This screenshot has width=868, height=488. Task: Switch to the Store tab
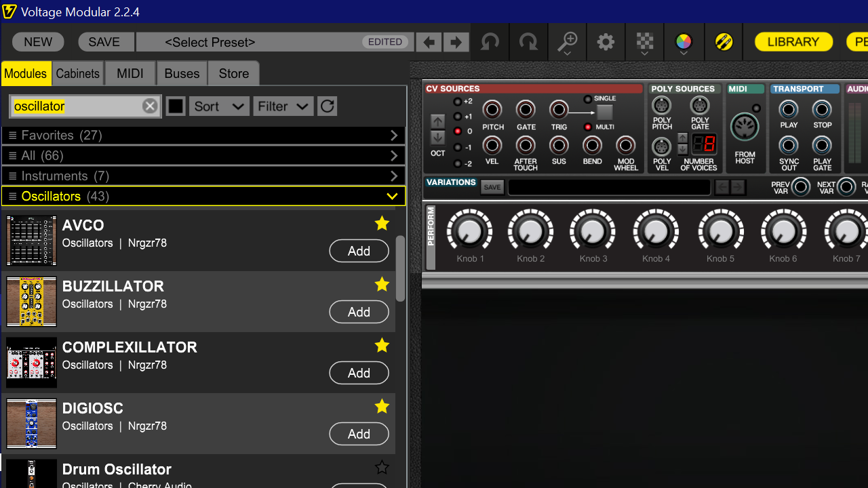tap(234, 73)
